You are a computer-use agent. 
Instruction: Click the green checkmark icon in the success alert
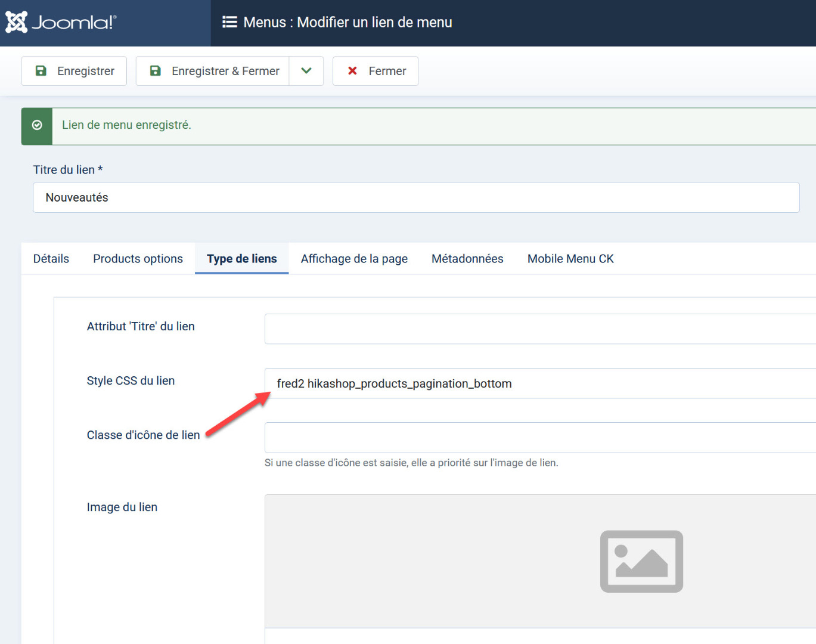[x=37, y=125]
